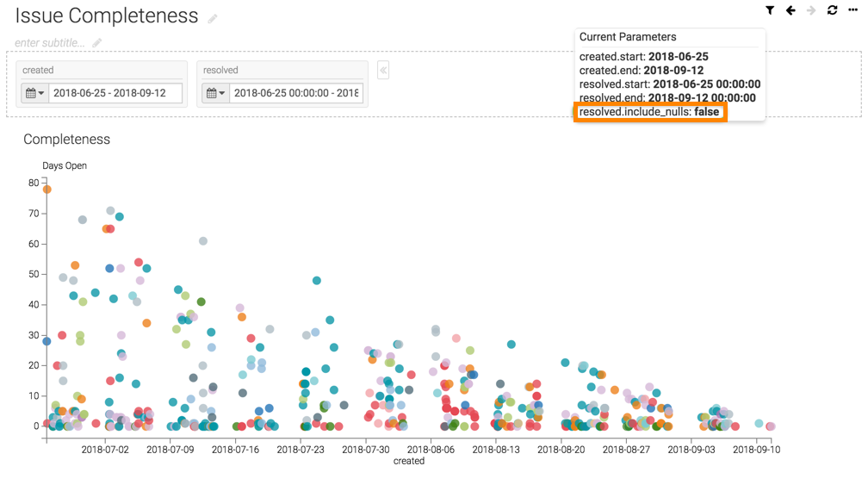Click the Completeness chart title
868x485 pixels.
[x=66, y=139]
